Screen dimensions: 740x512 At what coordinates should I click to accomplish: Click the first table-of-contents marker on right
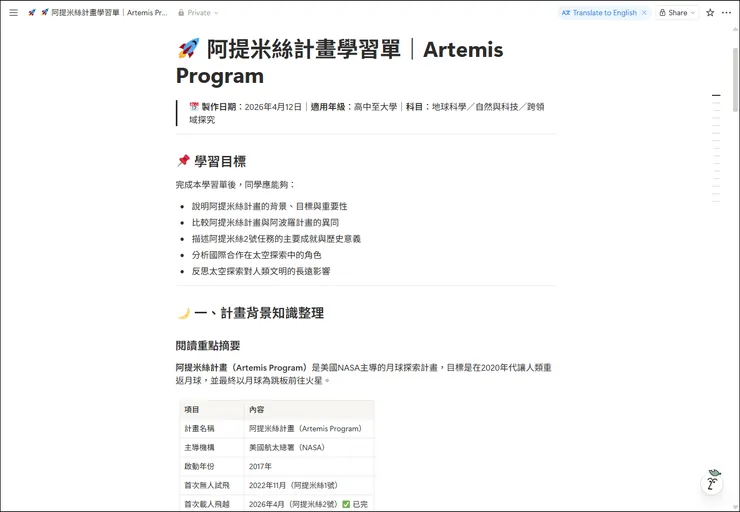716,95
